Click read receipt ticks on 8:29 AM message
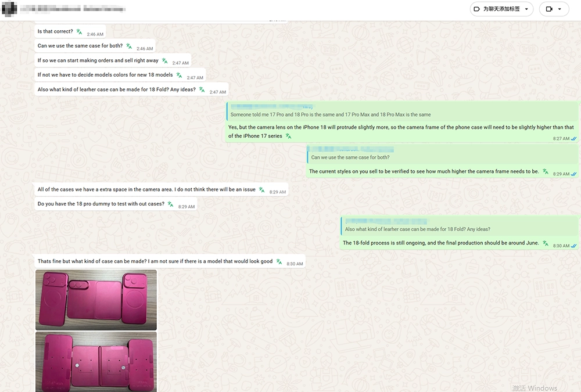Screen dimensions: 581x392 [573, 174]
